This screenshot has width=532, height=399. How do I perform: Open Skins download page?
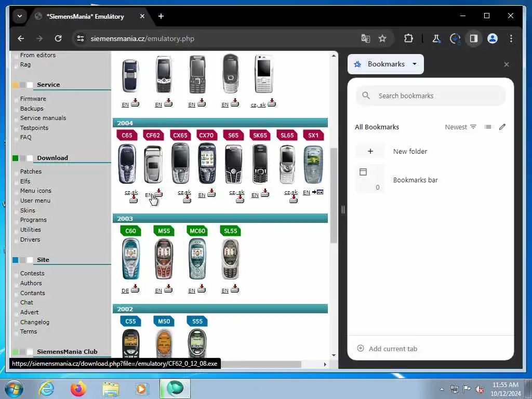pos(28,210)
